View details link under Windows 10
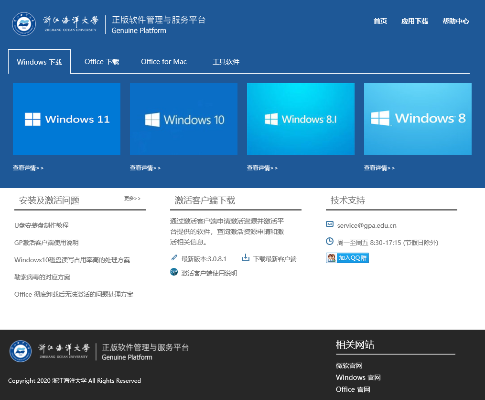This screenshot has height=400, width=485. 145,168
